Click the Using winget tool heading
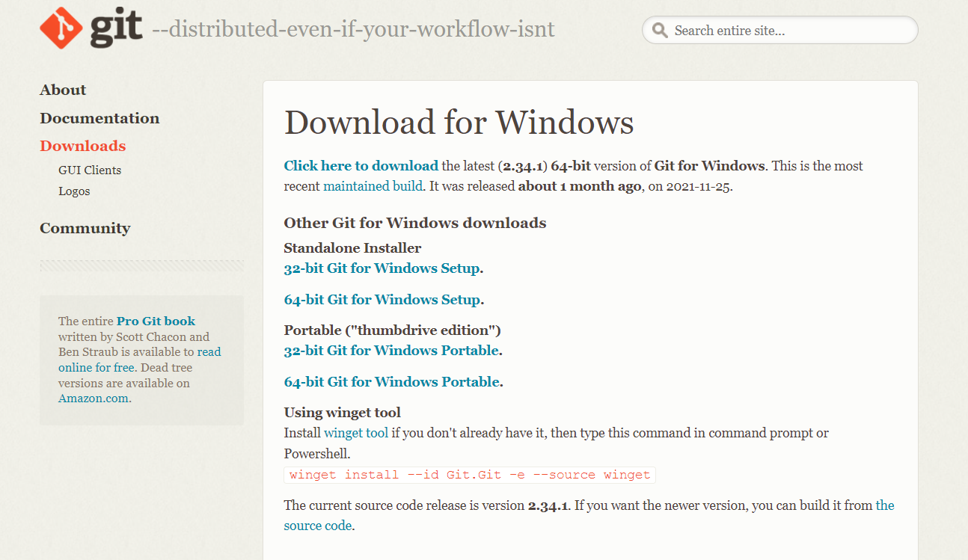This screenshot has width=968, height=560. [343, 413]
